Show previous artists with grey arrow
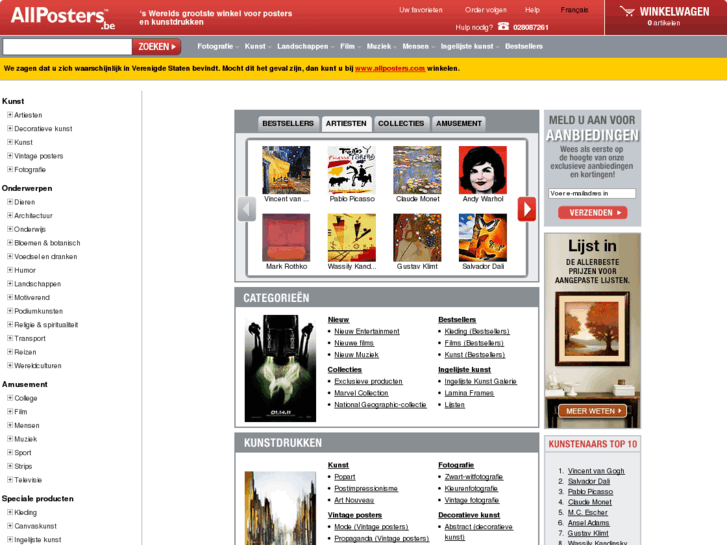Screen dimensions: 727x545 pos(247,209)
